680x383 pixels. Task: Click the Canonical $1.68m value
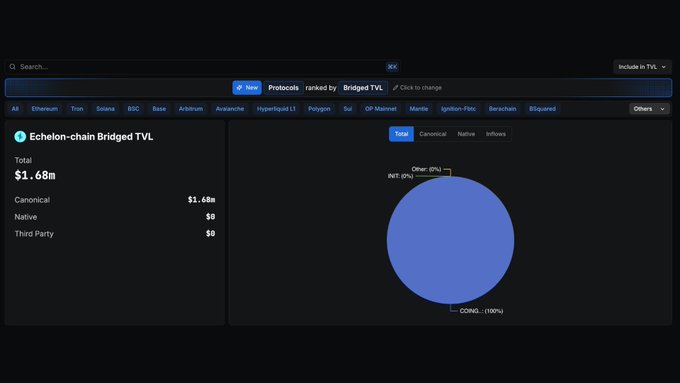[201, 200]
